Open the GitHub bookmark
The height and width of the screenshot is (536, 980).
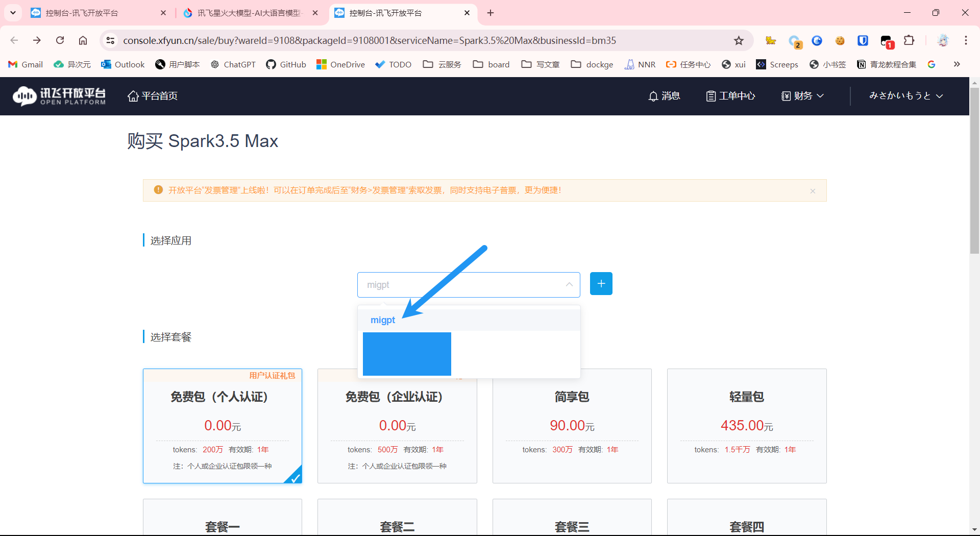(286, 64)
